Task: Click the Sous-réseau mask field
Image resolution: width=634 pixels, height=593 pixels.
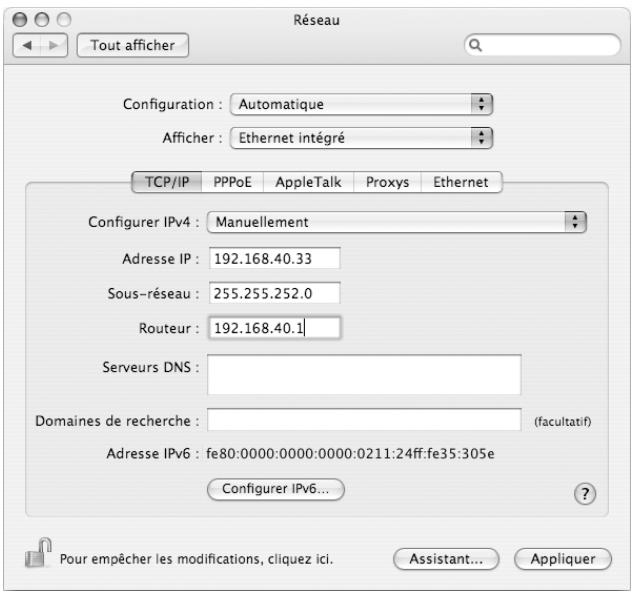Action: [275, 293]
